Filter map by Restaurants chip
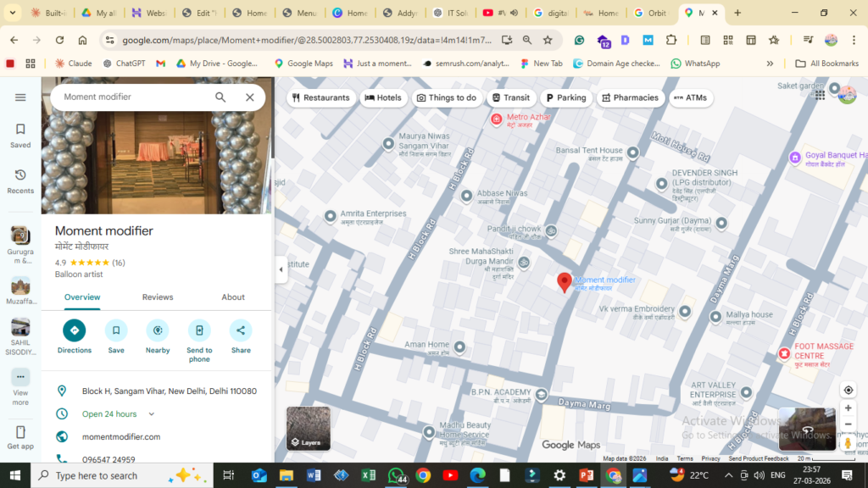 [x=320, y=97]
